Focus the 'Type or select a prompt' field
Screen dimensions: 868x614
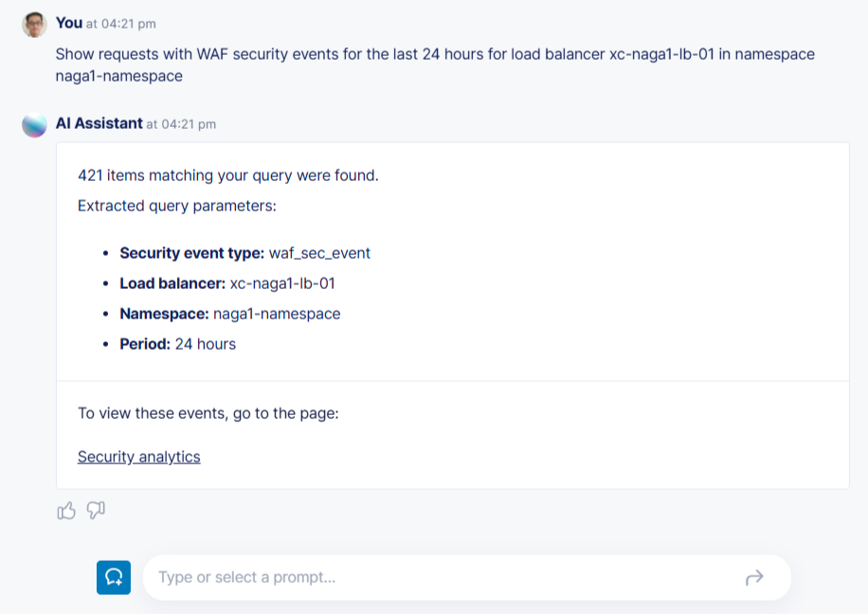click(445, 577)
